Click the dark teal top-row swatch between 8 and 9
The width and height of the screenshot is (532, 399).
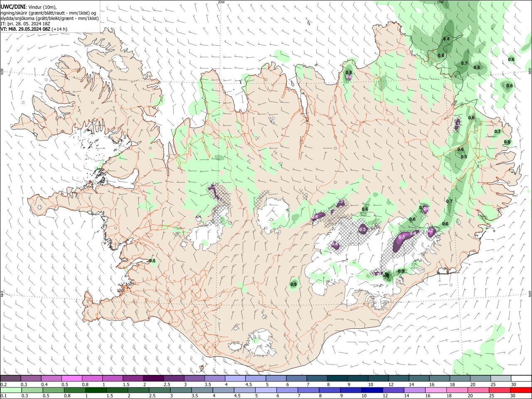tap(337, 378)
